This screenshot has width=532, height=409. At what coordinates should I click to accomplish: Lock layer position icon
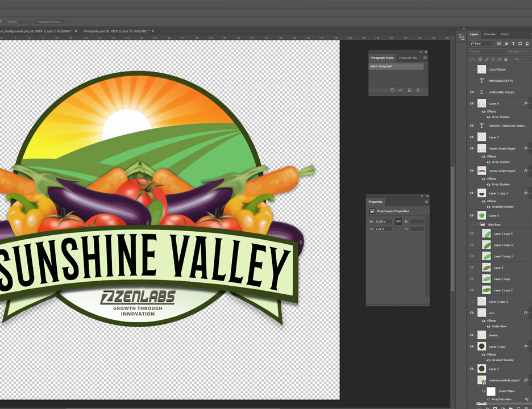tap(493, 59)
